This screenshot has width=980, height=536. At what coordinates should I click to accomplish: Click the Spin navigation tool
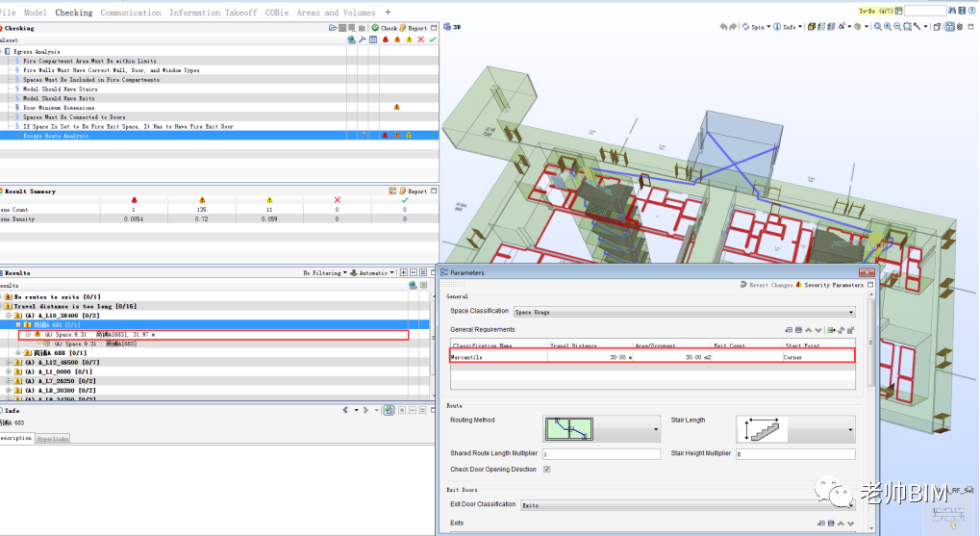tap(756, 27)
